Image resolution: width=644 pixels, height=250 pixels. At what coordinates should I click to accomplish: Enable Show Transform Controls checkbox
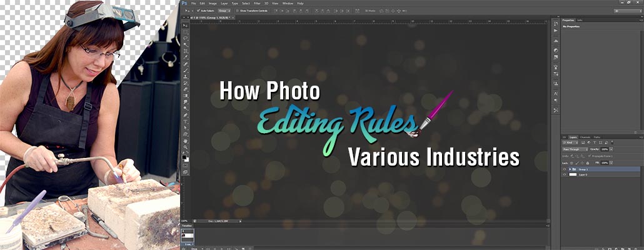point(238,11)
